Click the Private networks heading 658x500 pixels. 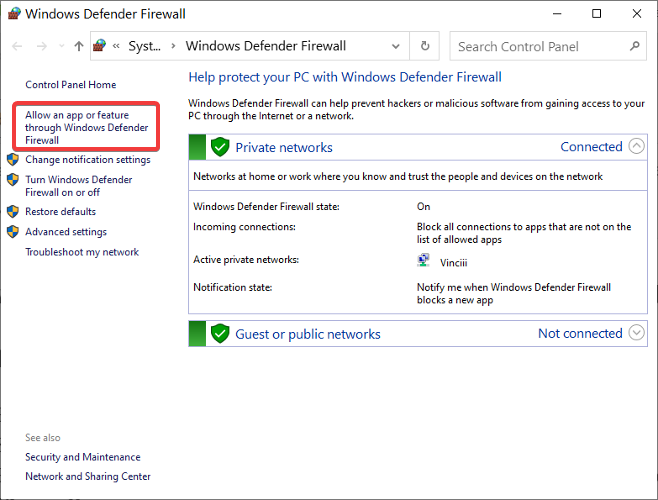(284, 147)
